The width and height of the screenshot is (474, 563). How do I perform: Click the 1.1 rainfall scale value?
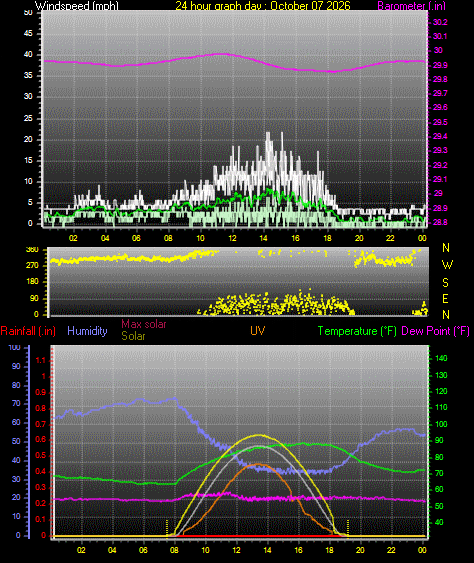41,360
